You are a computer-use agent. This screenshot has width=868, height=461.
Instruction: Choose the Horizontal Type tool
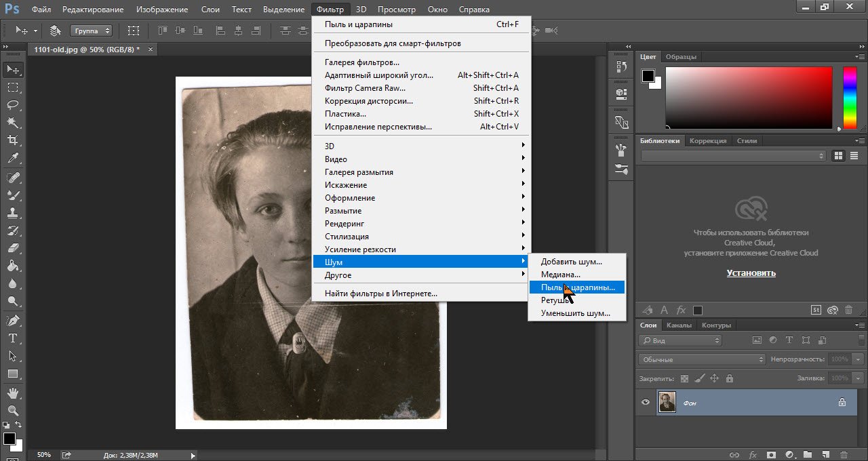coord(12,338)
